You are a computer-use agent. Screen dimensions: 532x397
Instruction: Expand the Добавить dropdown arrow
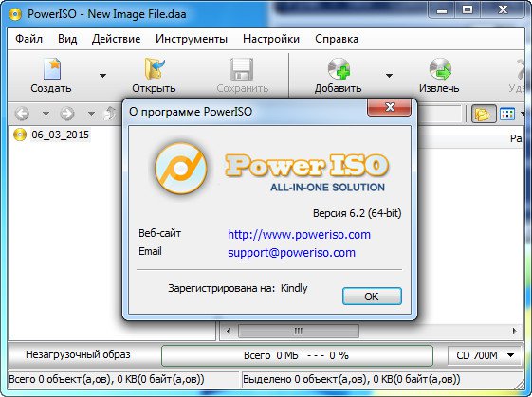point(389,75)
